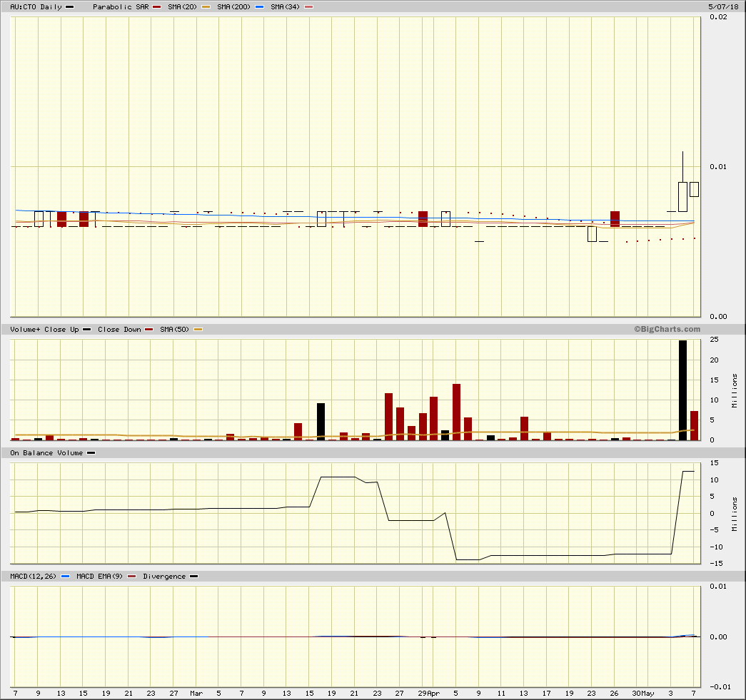Click the On Balance Volume panel title
The height and width of the screenshot is (700, 746).
click(46, 452)
